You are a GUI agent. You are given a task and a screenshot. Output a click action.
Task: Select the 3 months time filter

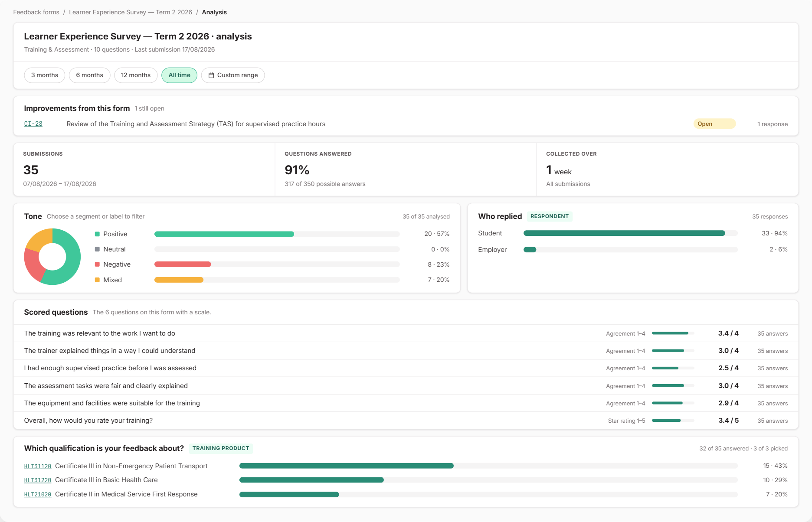[x=45, y=75]
